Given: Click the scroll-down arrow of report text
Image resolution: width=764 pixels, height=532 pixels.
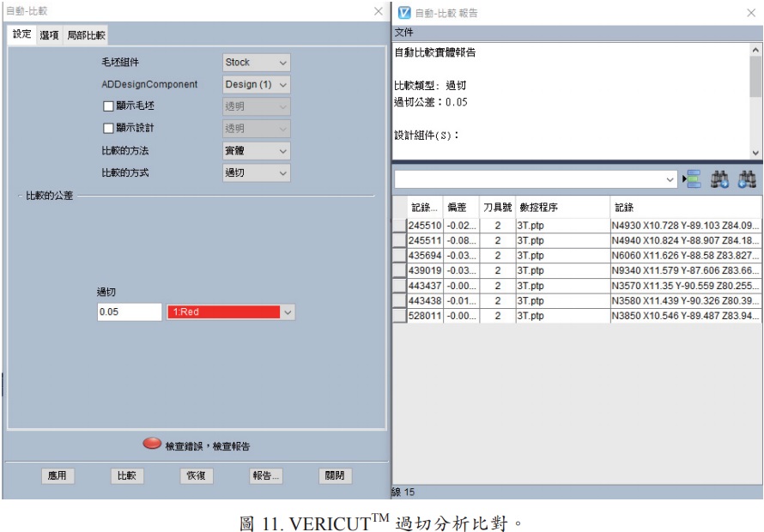Looking at the screenshot, I should point(755,153).
